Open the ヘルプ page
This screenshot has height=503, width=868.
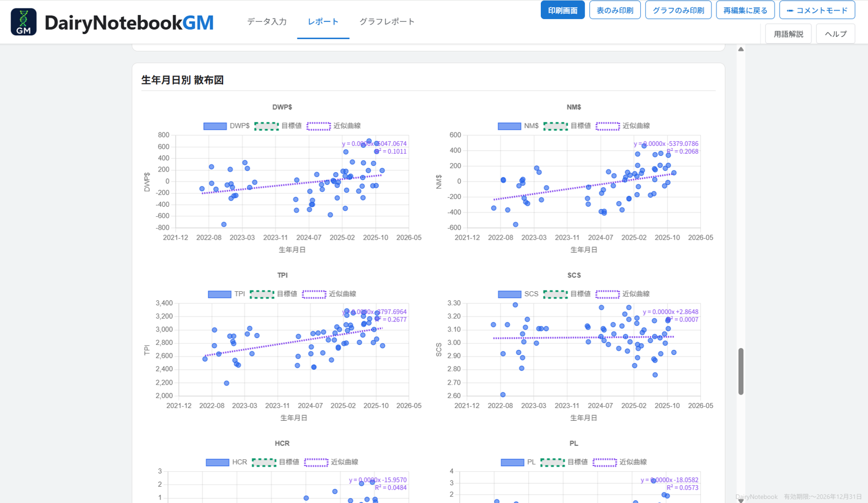[x=836, y=34]
